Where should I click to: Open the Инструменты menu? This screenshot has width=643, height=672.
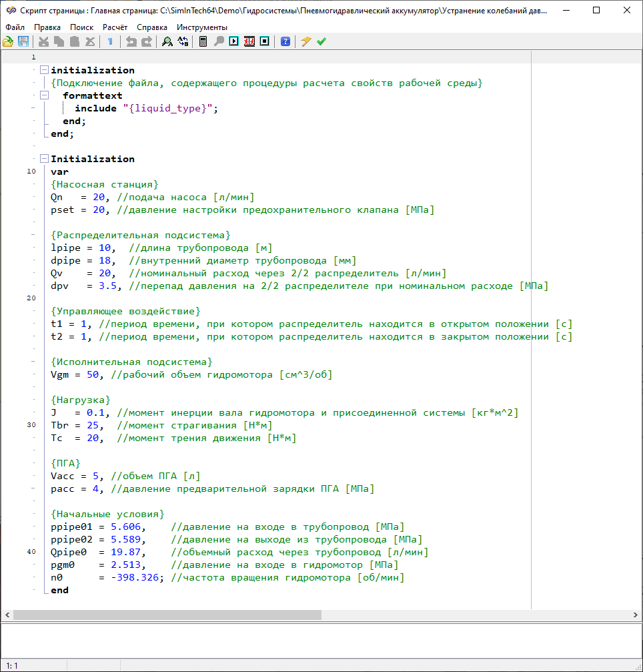201,27
